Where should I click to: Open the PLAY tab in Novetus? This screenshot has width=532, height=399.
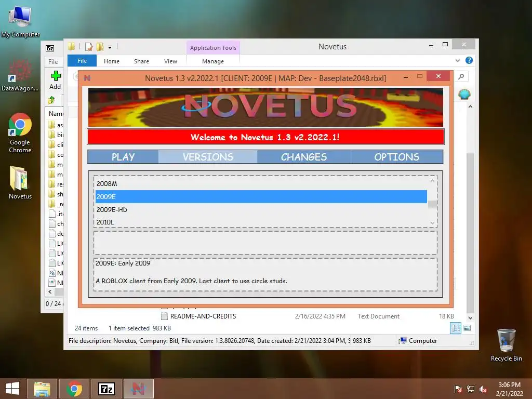(123, 157)
